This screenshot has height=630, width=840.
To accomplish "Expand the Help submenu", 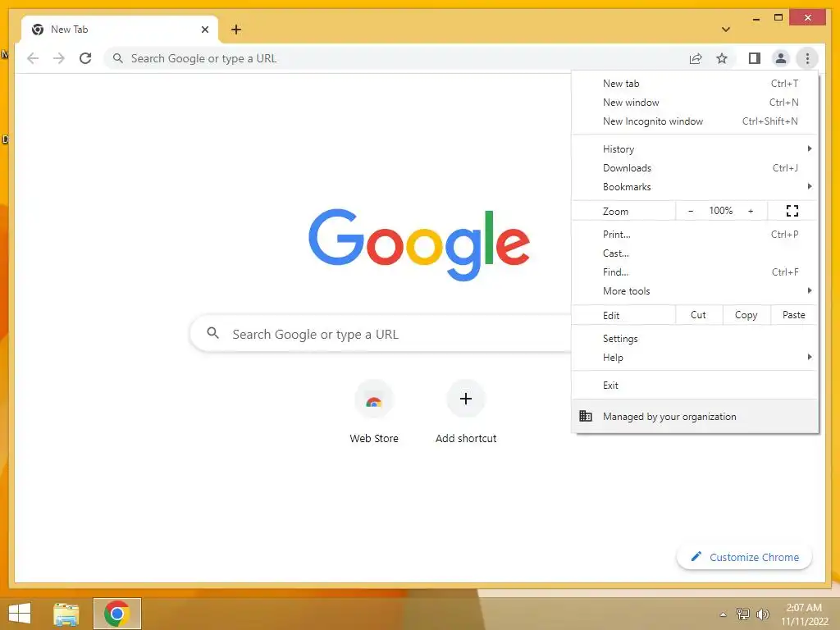I will click(x=695, y=358).
